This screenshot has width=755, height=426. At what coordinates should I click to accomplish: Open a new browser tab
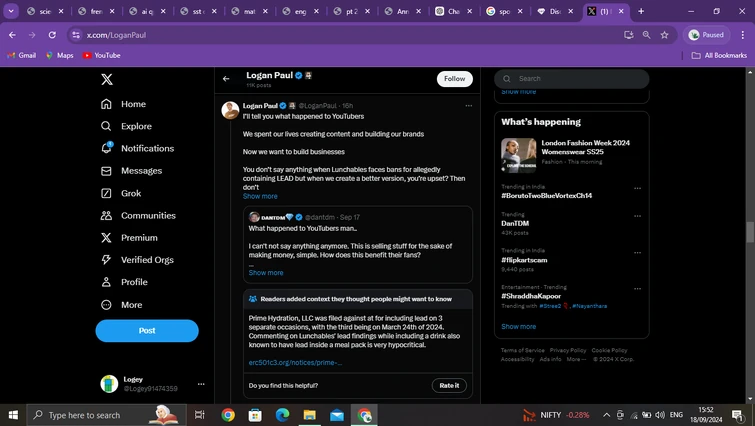[641, 11]
